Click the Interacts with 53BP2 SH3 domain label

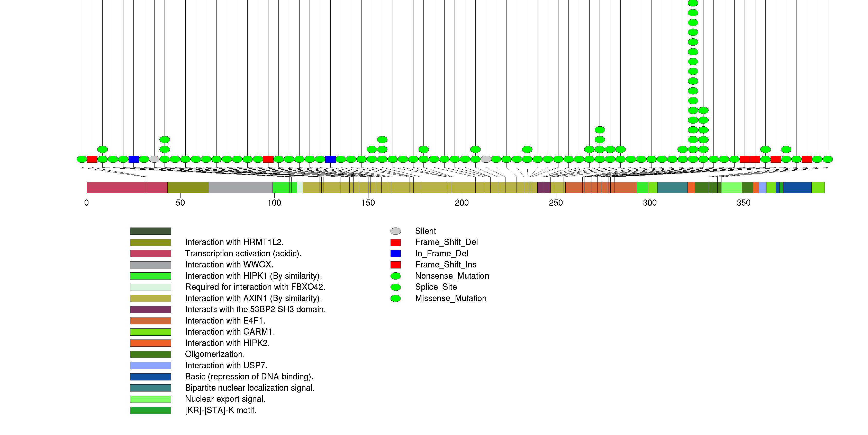[255, 309]
